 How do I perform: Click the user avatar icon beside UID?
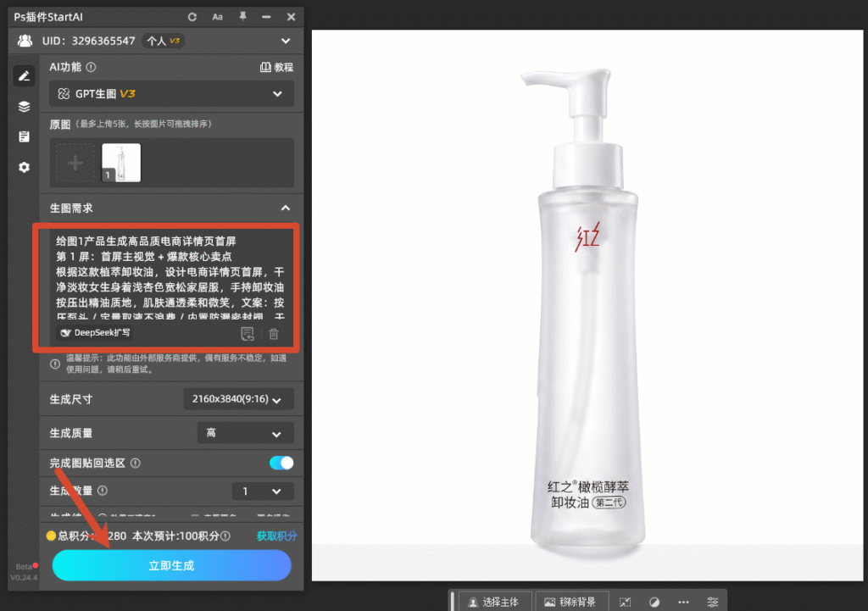tap(25, 41)
